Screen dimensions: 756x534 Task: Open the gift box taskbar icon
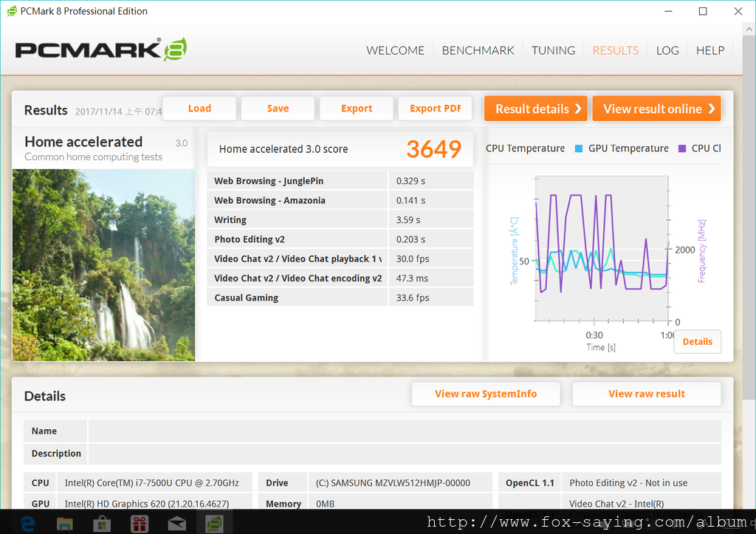[140, 524]
